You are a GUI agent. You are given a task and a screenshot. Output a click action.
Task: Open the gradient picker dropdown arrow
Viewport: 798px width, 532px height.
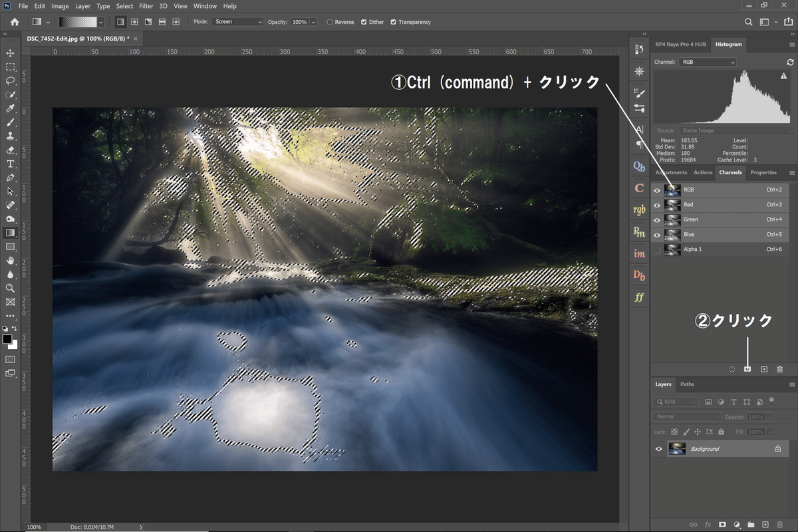click(x=101, y=22)
